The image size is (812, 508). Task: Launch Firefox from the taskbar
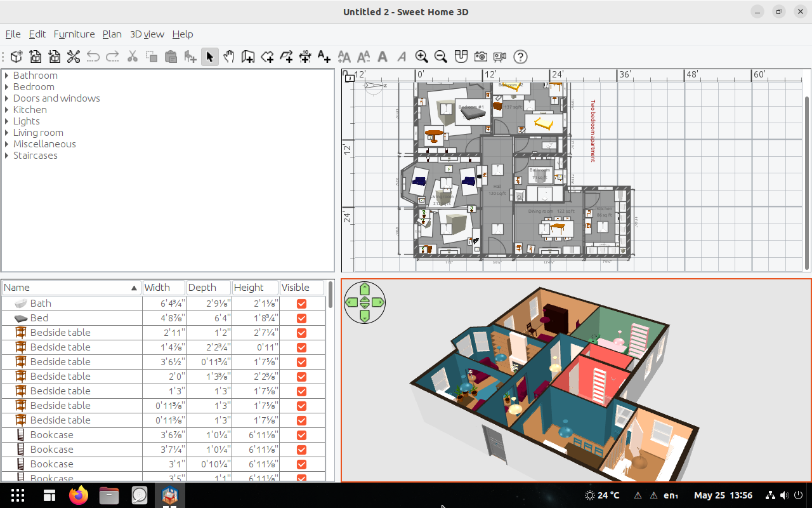click(x=79, y=495)
